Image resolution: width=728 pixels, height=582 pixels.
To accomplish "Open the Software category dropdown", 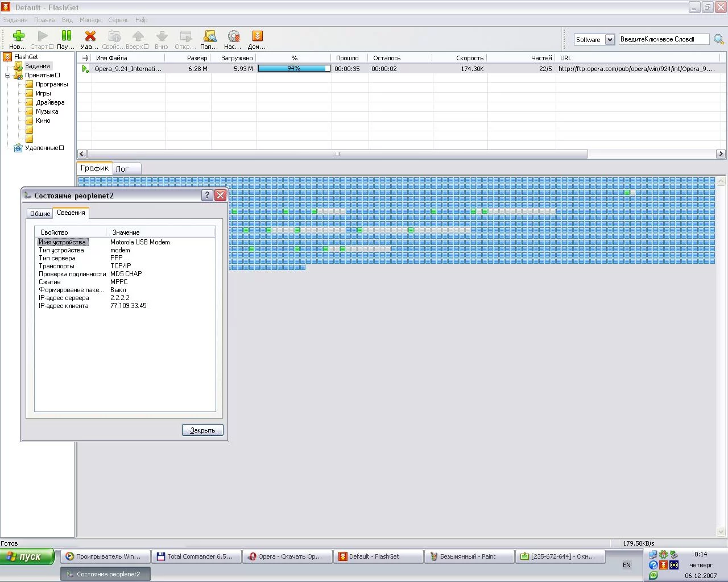I will [610, 39].
